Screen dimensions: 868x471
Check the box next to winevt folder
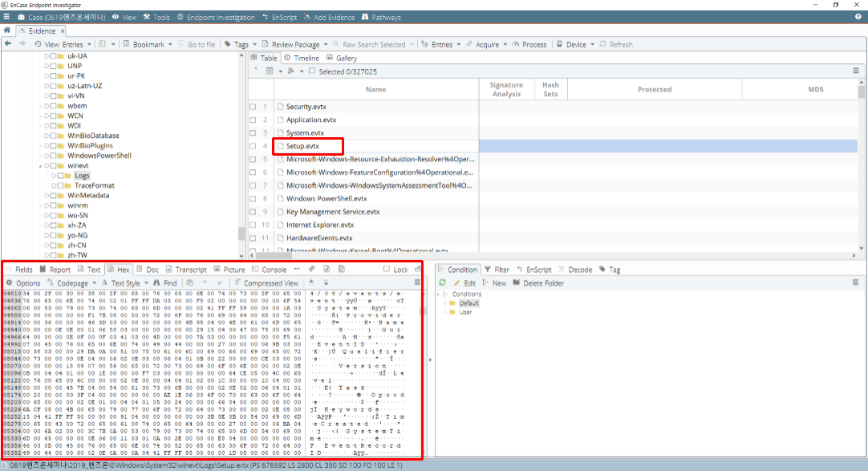(53, 165)
